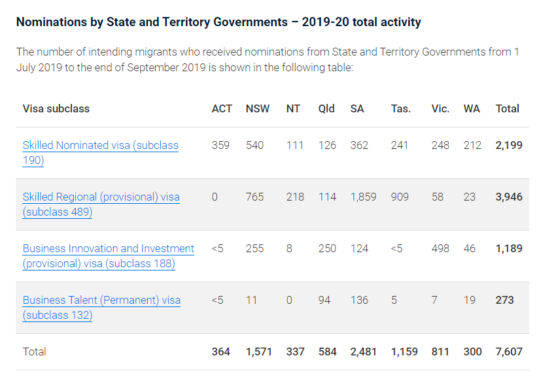Click the subclass 190 total 2,199
Screen dimensions: 556x392
coord(509,145)
